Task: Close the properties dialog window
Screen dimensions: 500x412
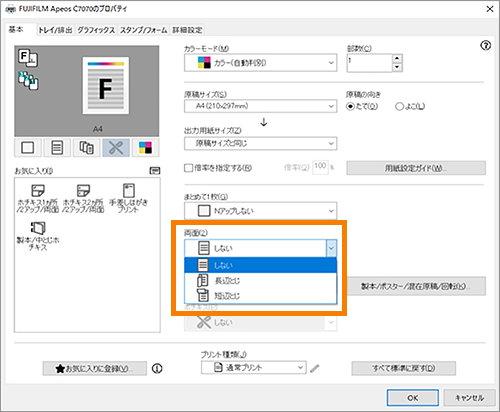Action: [490, 9]
